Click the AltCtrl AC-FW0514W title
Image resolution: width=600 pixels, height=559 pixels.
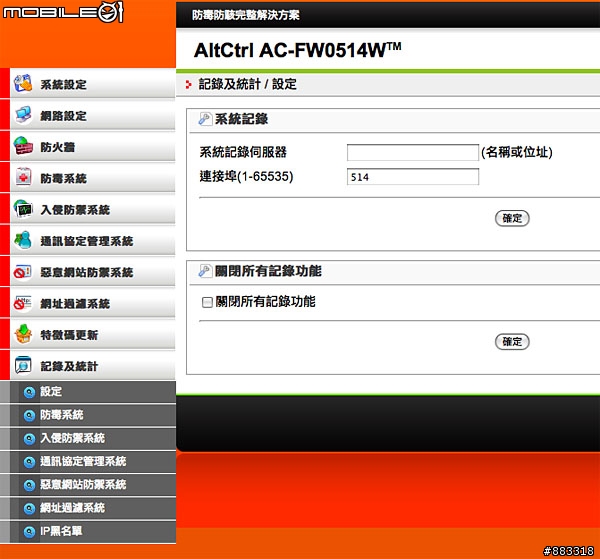pyautogui.click(x=297, y=50)
